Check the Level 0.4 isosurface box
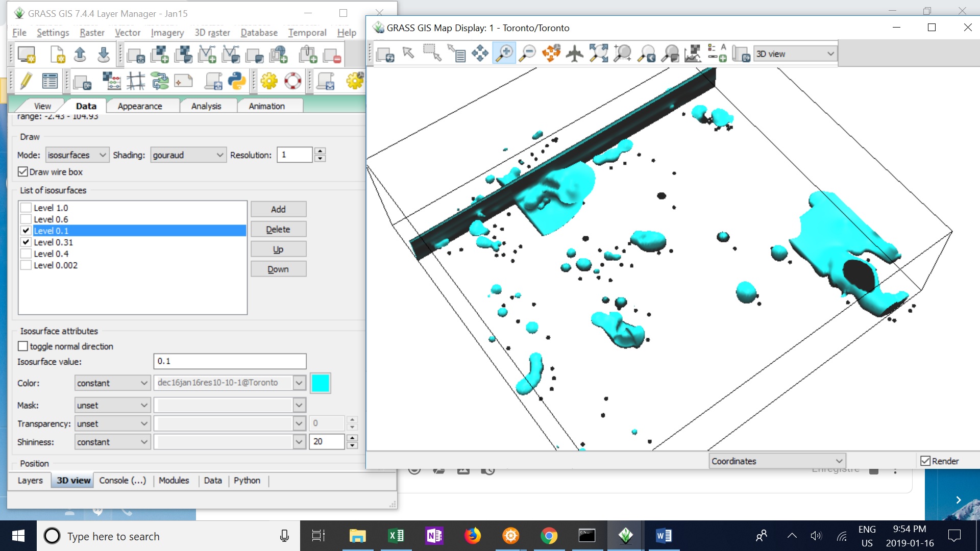The width and height of the screenshot is (980, 551). [26, 254]
